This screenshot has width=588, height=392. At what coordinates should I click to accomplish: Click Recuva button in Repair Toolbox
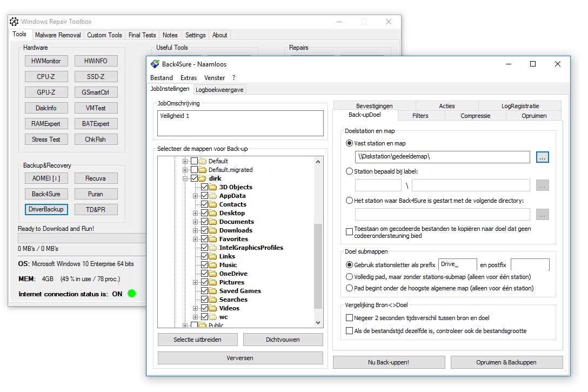click(96, 178)
